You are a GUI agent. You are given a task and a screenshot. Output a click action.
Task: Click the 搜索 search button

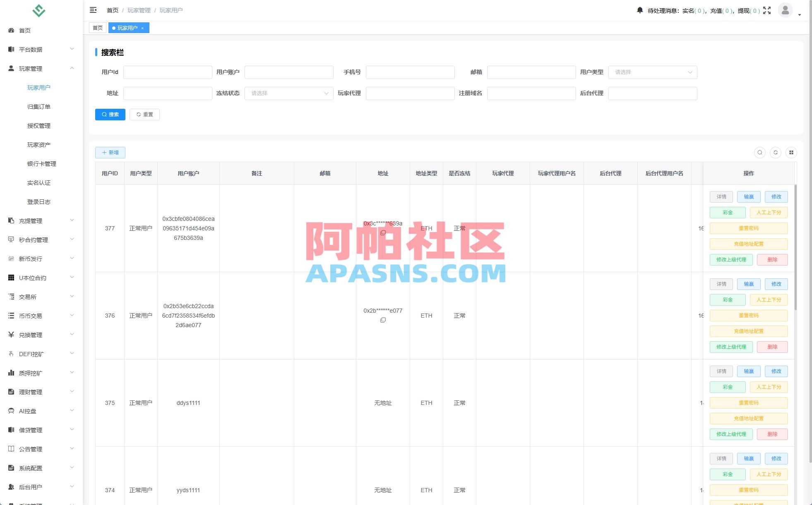110,115
